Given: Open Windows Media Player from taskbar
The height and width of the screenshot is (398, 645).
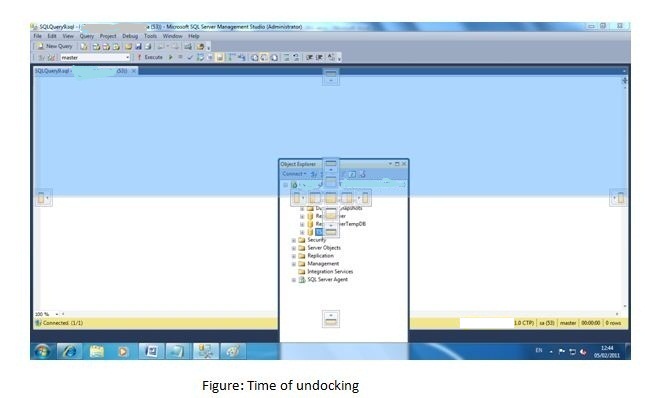Looking at the screenshot, I should click(x=123, y=352).
